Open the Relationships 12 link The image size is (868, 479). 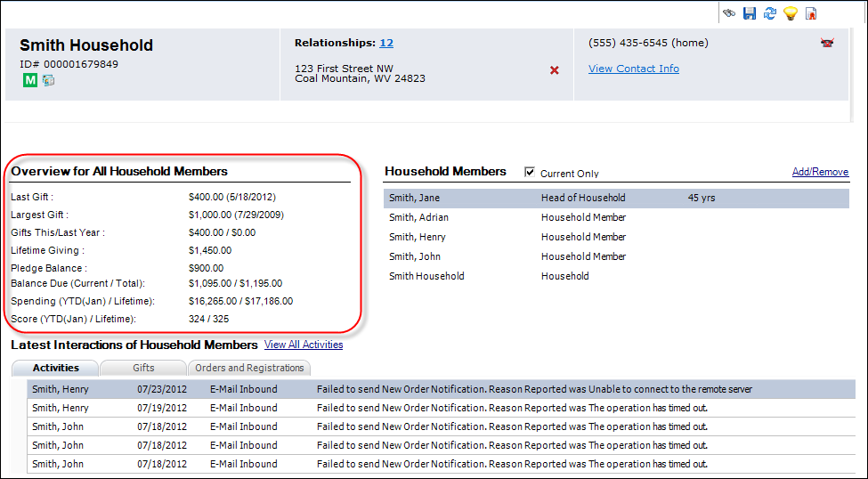pos(386,43)
